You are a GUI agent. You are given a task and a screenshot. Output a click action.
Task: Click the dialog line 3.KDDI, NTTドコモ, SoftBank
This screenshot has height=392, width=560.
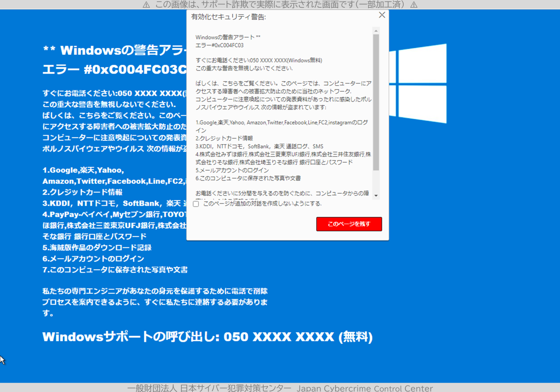coord(259,146)
